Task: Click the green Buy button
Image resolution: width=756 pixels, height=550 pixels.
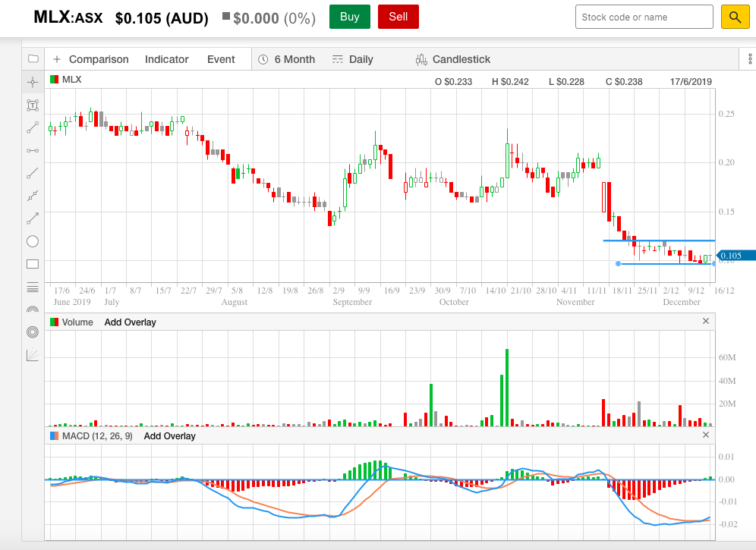Action: click(350, 17)
